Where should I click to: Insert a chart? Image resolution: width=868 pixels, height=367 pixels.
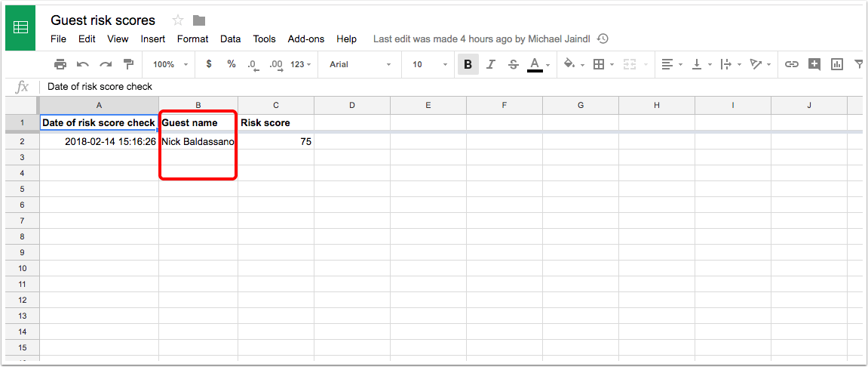pos(837,64)
